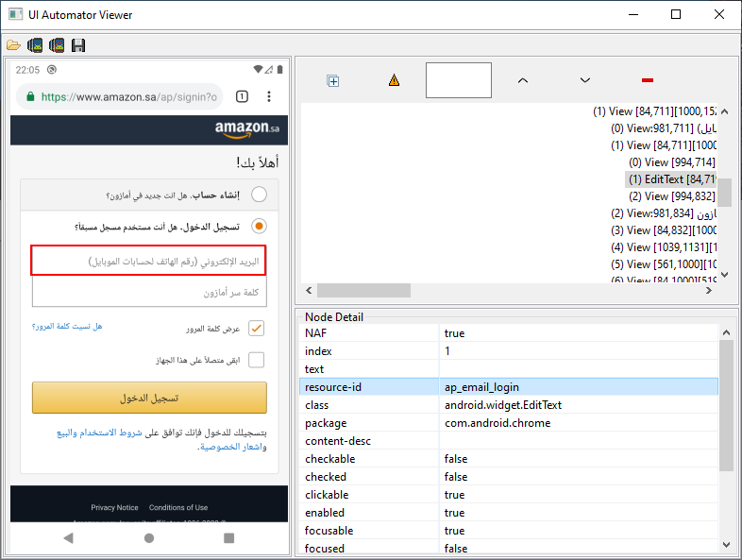Maximize the UI Automator Viewer window

676,15
